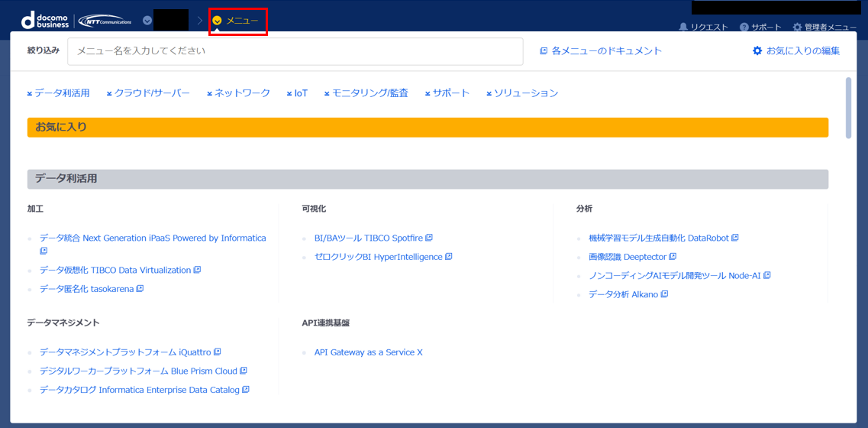This screenshot has width=868, height=428.
Task: Click external link icon beside iQuattro
Action: 218,352
